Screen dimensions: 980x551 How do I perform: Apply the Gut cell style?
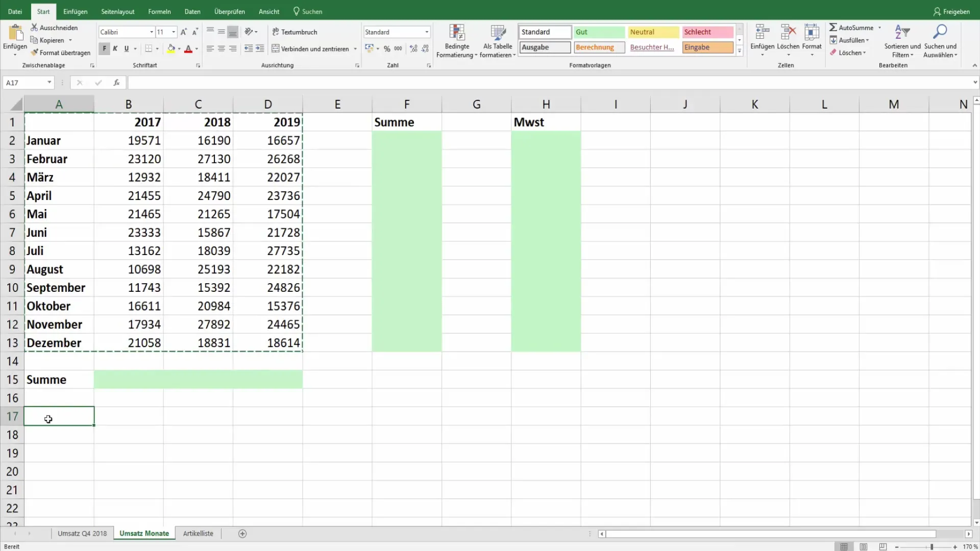(x=599, y=32)
